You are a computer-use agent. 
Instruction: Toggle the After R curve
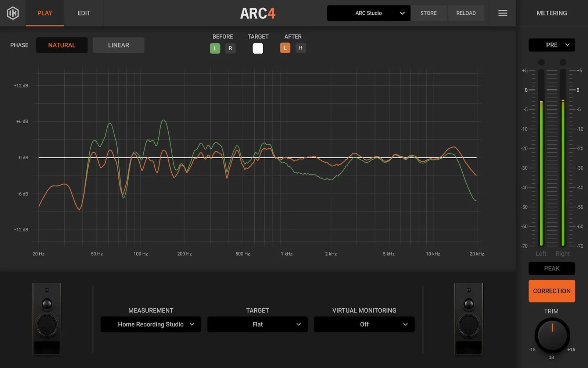(301, 48)
